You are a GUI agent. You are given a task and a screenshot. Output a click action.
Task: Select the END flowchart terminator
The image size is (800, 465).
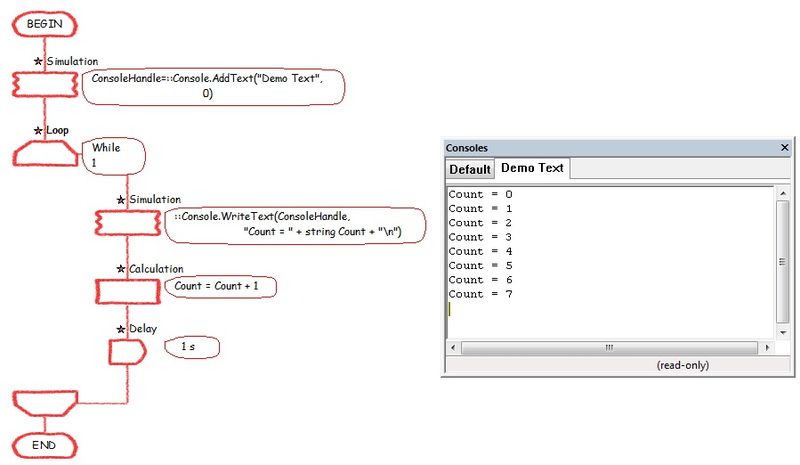[44, 446]
